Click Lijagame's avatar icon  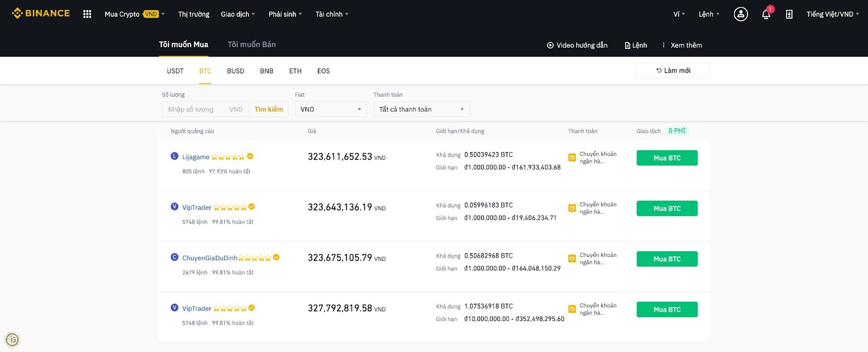pos(175,156)
